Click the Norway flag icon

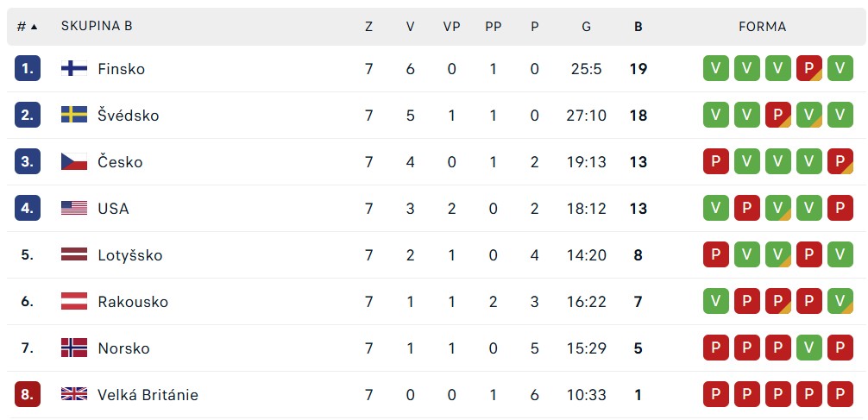point(73,348)
